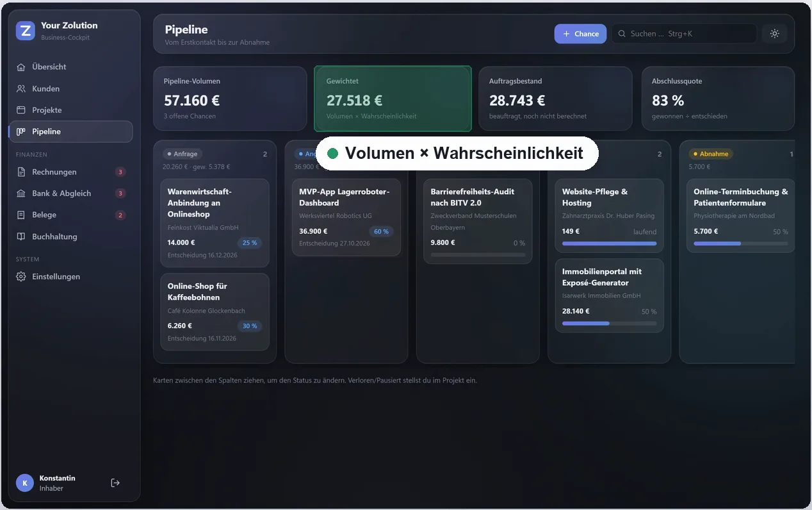Click the text "Entscheidung 16.12.2026"

[202, 255]
